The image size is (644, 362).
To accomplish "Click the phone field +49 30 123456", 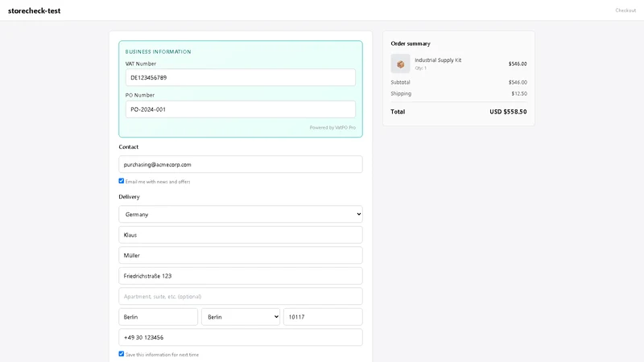I will (x=241, y=337).
